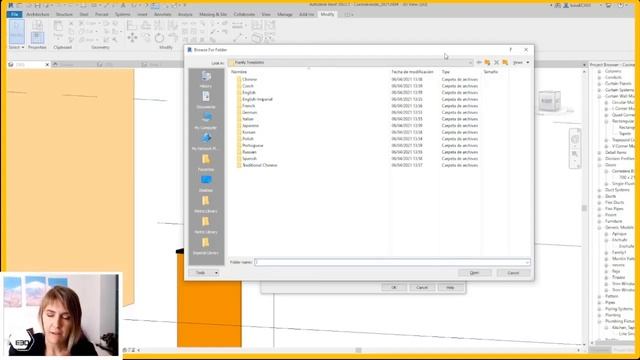Select the Japanese folder row
The height and width of the screenshot is (360, 640).
(357, 126)
